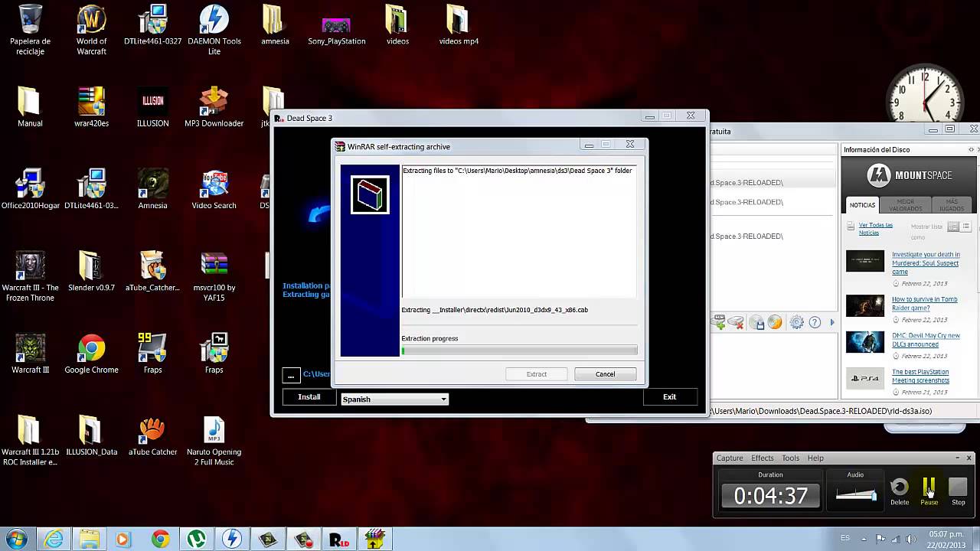Select Papelera de reciclaje icon
Viewport: 980px width, 551px height.
30,30
